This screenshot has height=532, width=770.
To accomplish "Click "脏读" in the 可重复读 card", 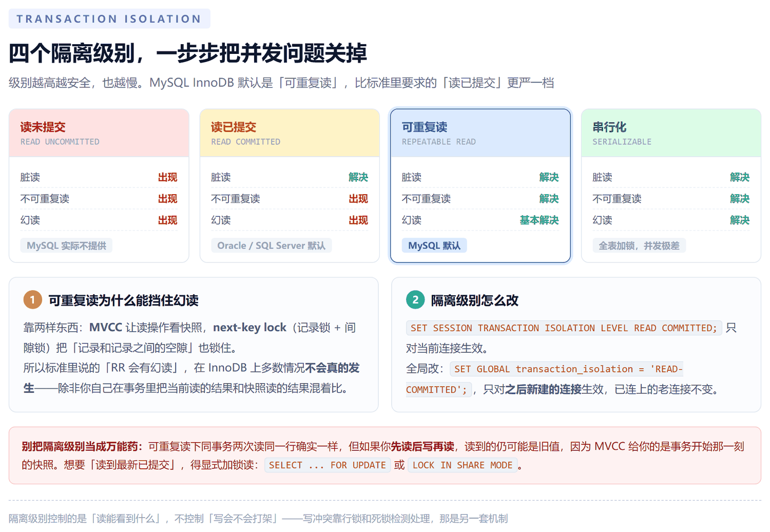I will (412, 177).
